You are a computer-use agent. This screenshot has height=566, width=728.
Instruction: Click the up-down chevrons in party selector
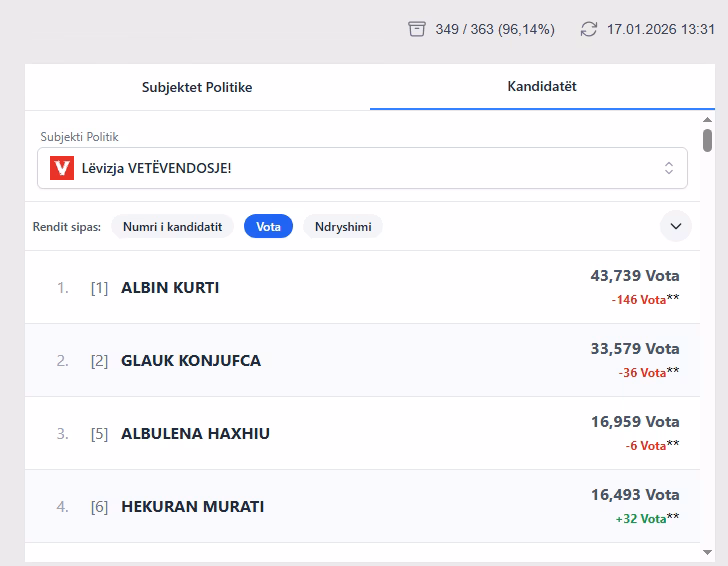pos(669,168)
